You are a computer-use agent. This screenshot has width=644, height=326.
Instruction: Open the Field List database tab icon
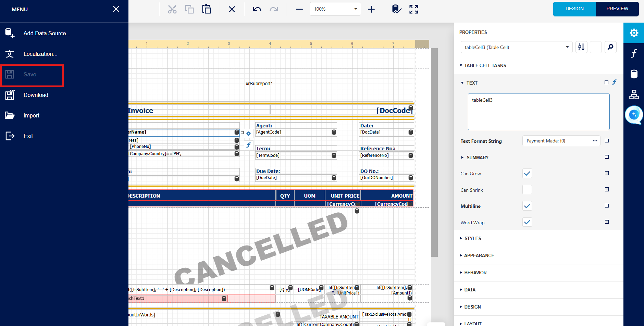pos(634,74)
